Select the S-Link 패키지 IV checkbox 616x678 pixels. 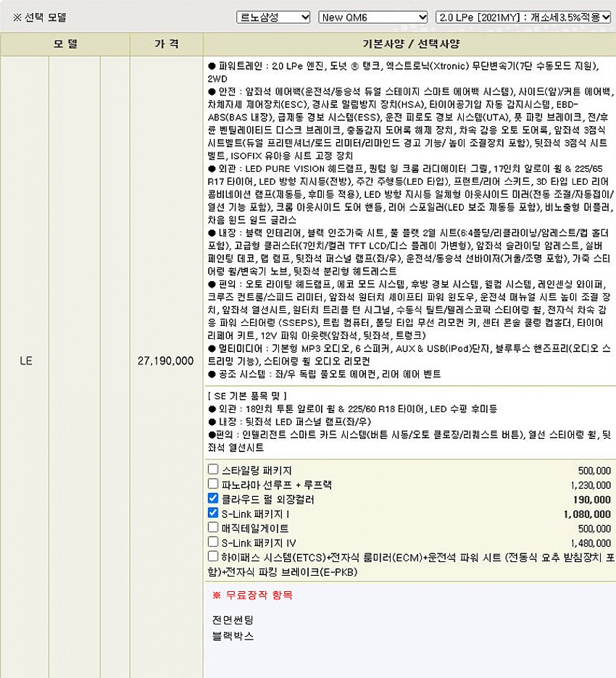tap(213, 542)
